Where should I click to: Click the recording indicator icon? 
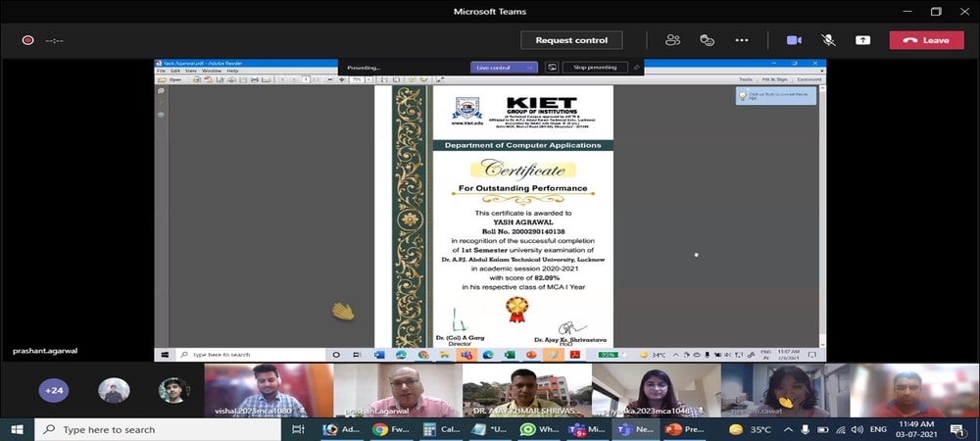28,40
